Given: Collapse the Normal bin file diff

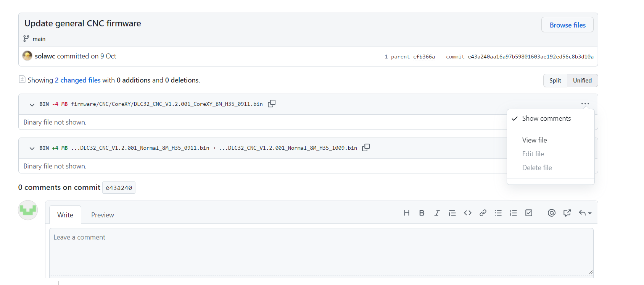Looking at the screenshot, I should point(32,148).
